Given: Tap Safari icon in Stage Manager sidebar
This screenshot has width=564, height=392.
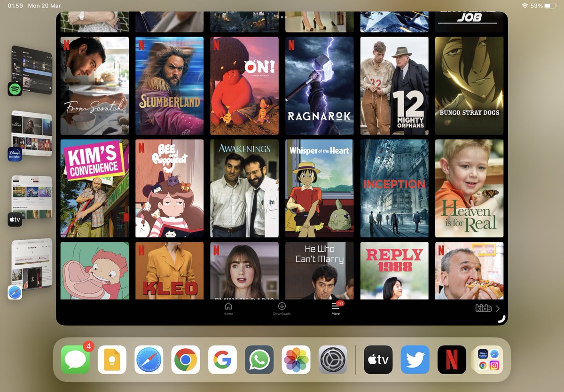Looking at the screenshot, I should coord(15,292).
